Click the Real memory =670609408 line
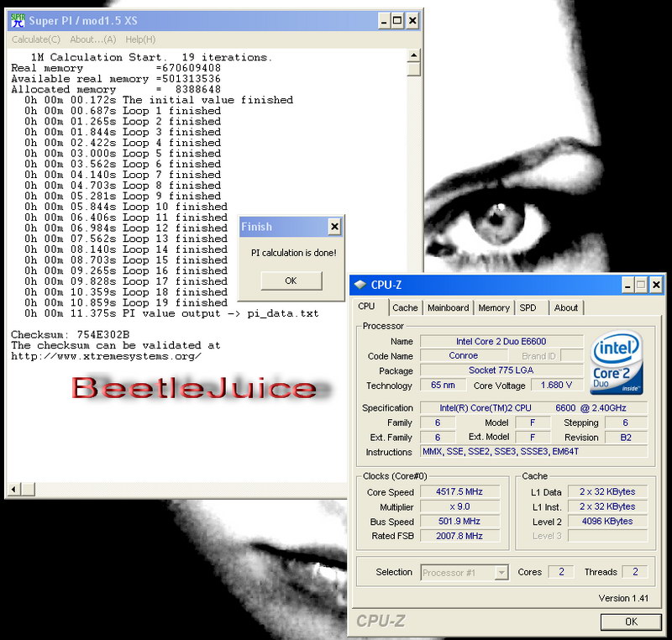Screen dimensions: 672x640 [116, 68]
